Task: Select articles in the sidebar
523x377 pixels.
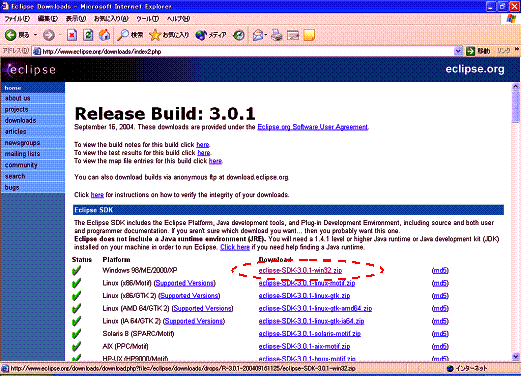Action: point(33,131)
